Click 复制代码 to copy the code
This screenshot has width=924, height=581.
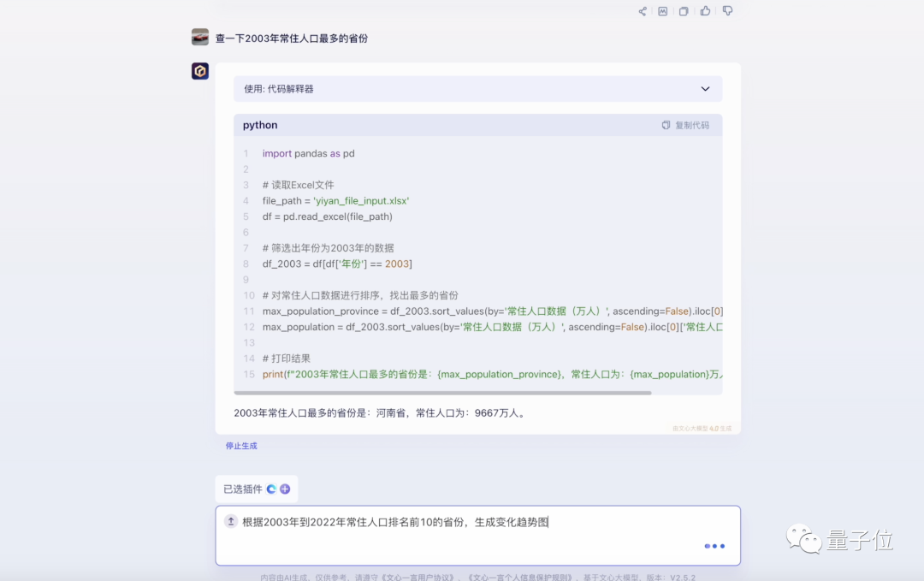click(x=692, y=125)
